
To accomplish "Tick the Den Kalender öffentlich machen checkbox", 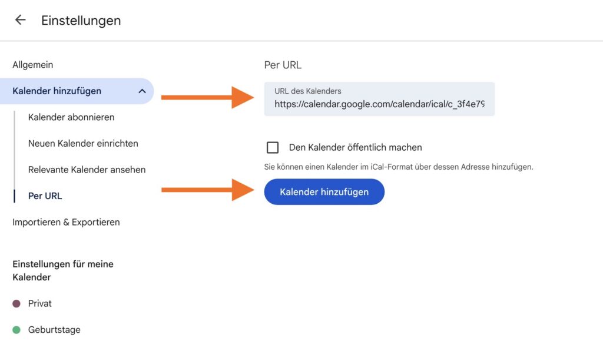I will [x=273, y=147].
